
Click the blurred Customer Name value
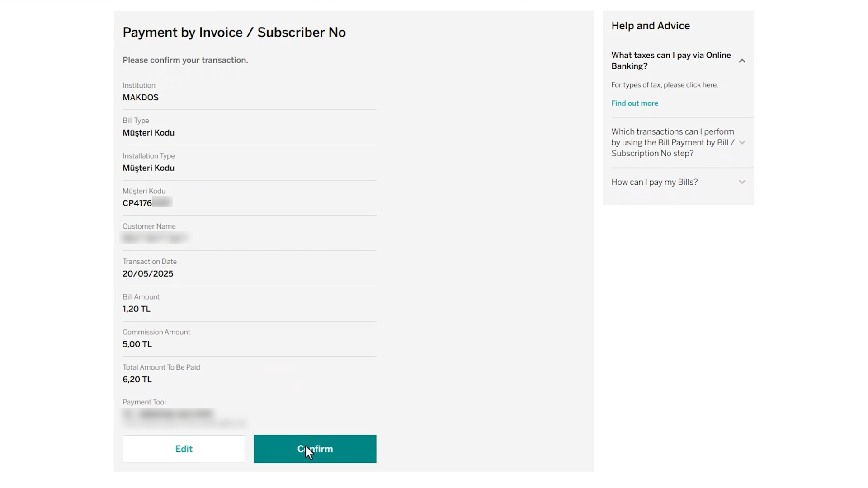155,238
